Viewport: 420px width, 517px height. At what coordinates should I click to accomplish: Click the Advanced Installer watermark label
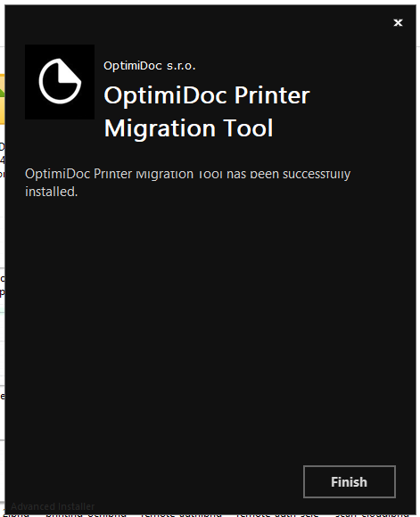tap(53, 506)
